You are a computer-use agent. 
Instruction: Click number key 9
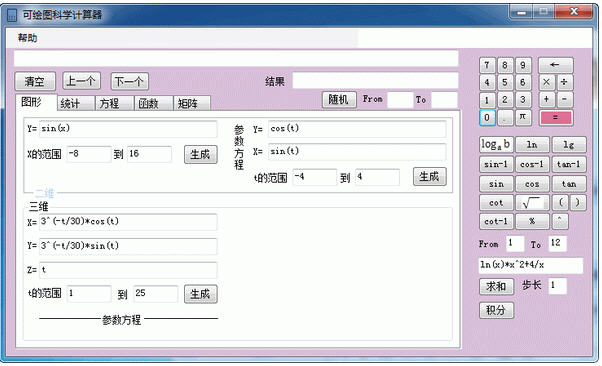pyautogui.click(x=523, y=65)
